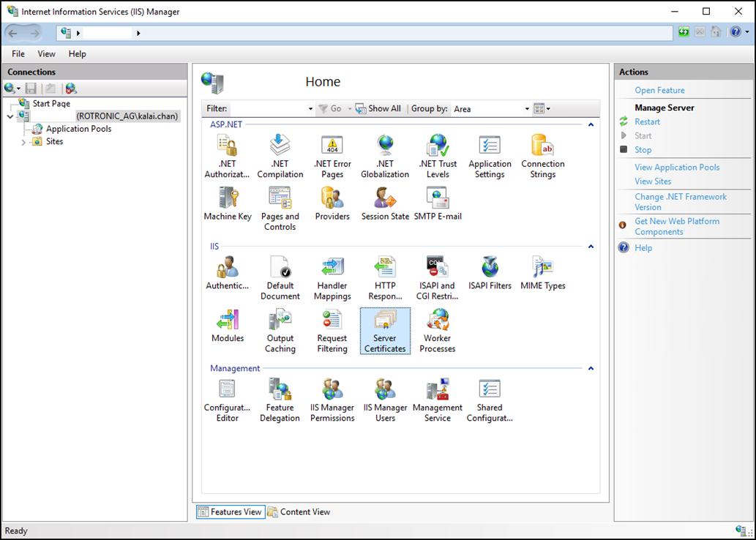Open the .NET Error Pages feature
Viewport: 756px width, 540px height.
point(332,156)
